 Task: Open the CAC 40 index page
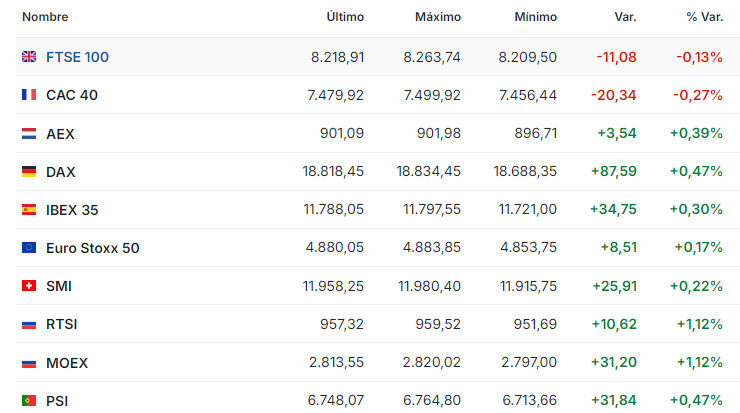click(x=72, y=95)
